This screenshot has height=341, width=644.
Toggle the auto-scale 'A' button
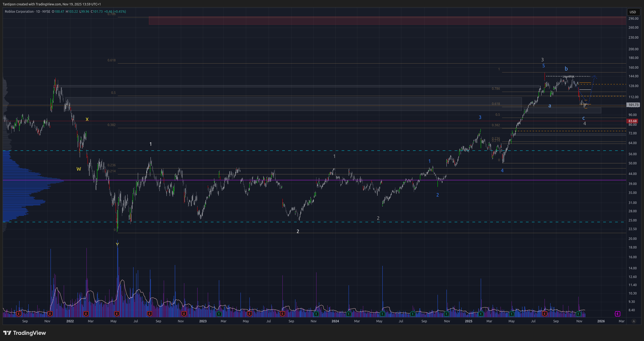[x=633, y=321]
